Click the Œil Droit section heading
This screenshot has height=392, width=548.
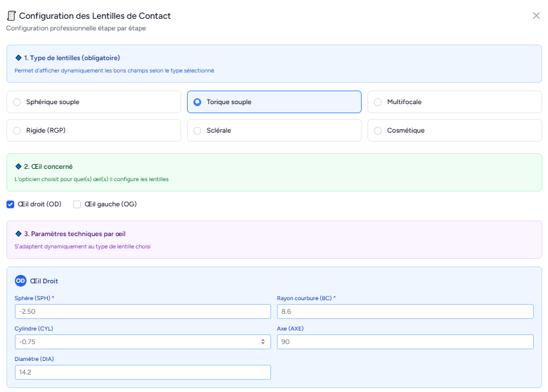[x=44, y=281]
